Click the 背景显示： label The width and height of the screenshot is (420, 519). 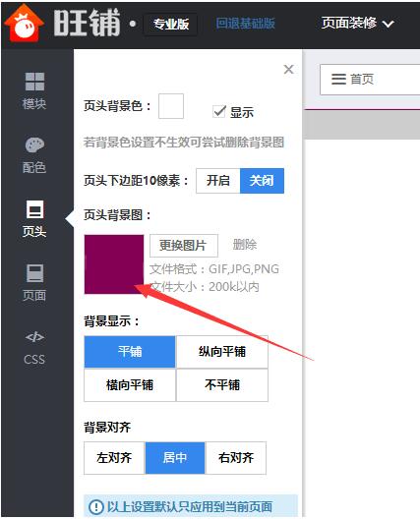[x=111, y=321]
